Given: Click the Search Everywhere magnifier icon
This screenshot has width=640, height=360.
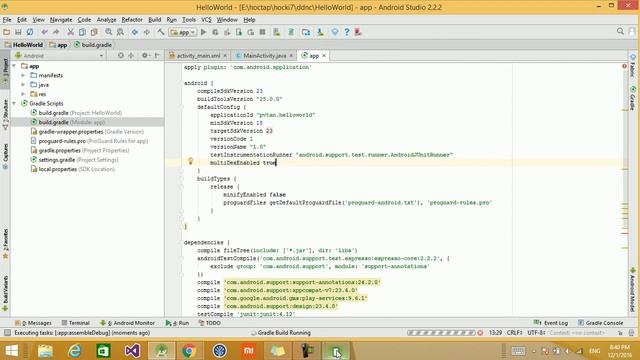Looking at the screenshot, I should tap(620, 31).
